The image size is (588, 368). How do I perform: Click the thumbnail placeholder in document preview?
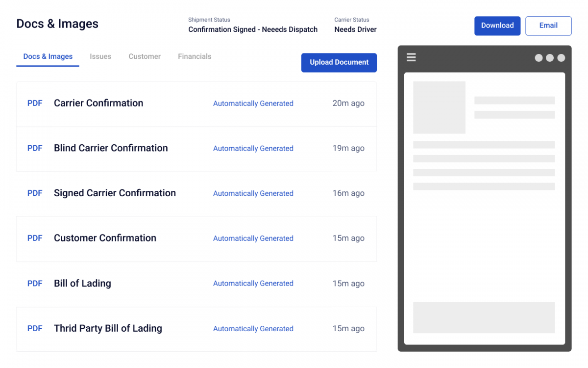tap(439, 107)
